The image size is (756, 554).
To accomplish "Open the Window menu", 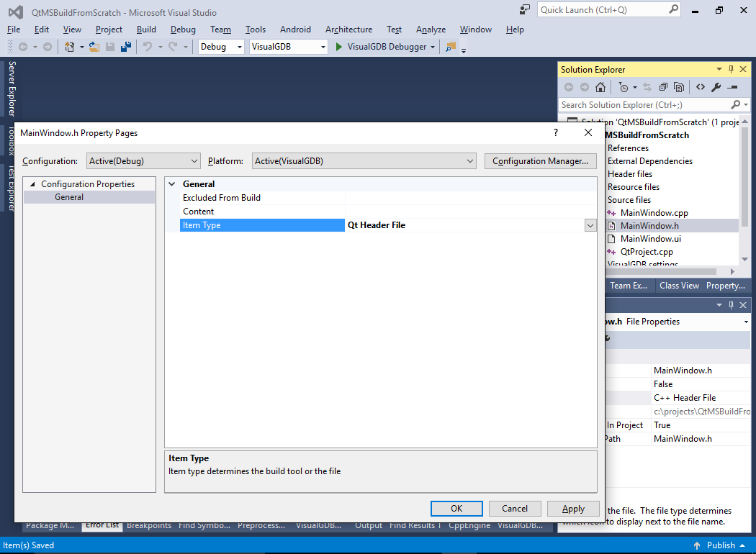I will pos(475,29).
